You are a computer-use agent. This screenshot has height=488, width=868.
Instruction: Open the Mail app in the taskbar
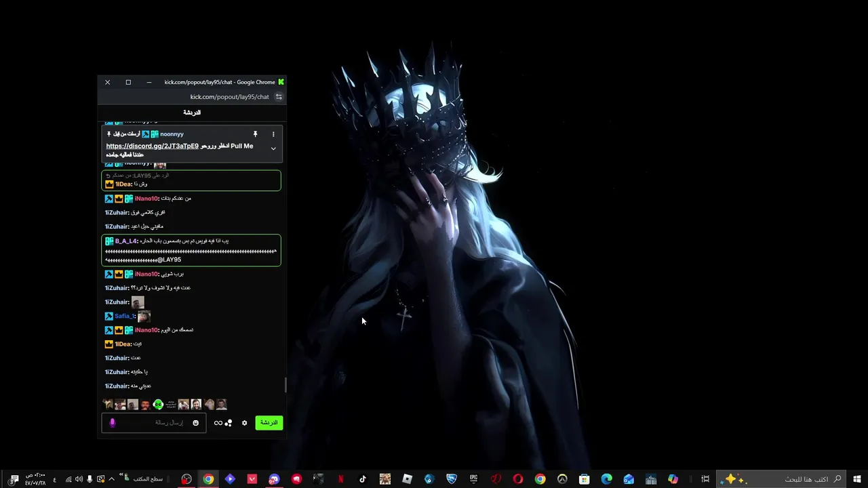point(629,479)
